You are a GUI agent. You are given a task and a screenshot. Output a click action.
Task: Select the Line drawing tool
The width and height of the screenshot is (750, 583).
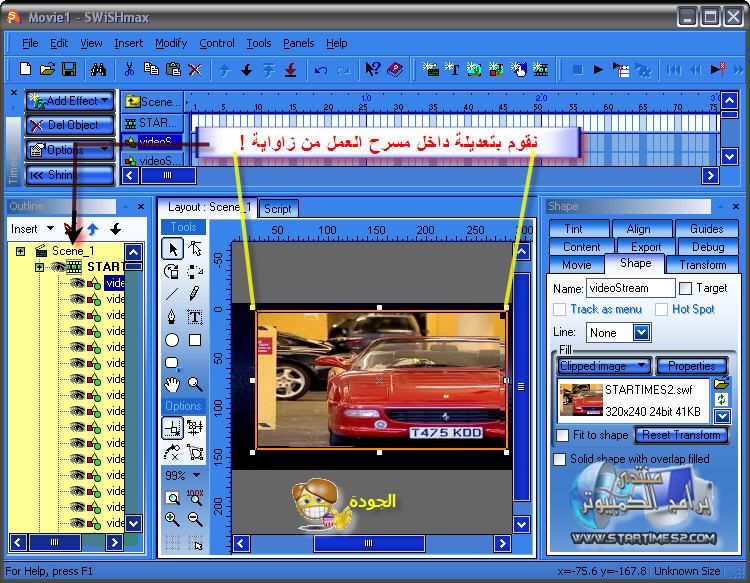172,293
